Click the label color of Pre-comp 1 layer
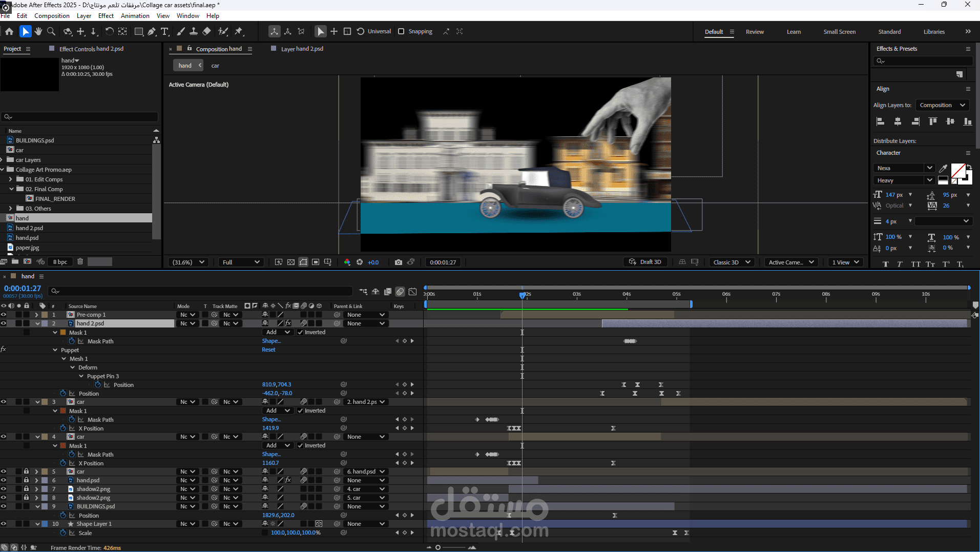This screenshot has width=980, height=552. point(45,315)
